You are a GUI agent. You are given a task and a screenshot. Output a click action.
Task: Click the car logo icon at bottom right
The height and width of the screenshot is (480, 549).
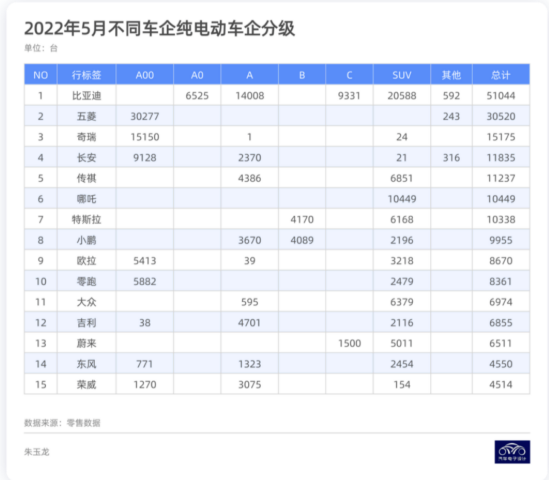tap(512, 452)
